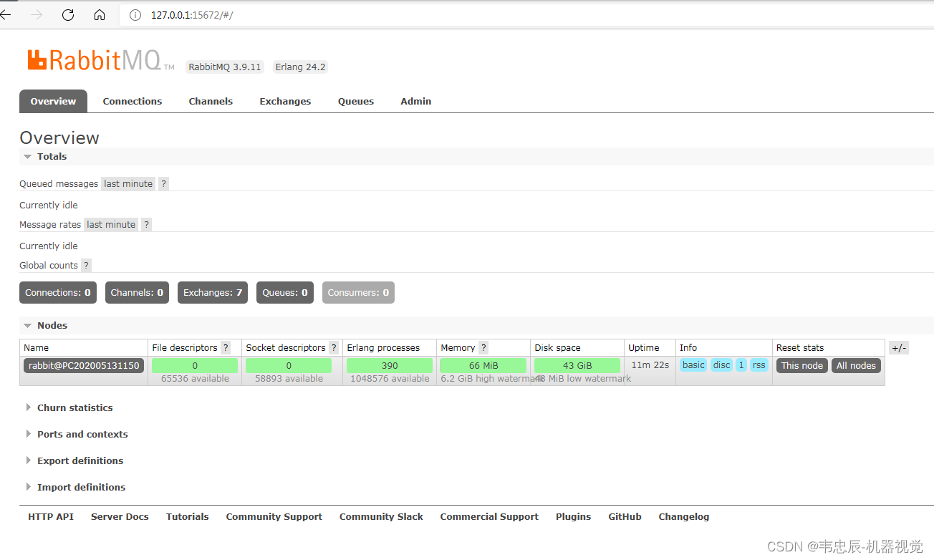Open help for Global counts

tap(86, 266)
